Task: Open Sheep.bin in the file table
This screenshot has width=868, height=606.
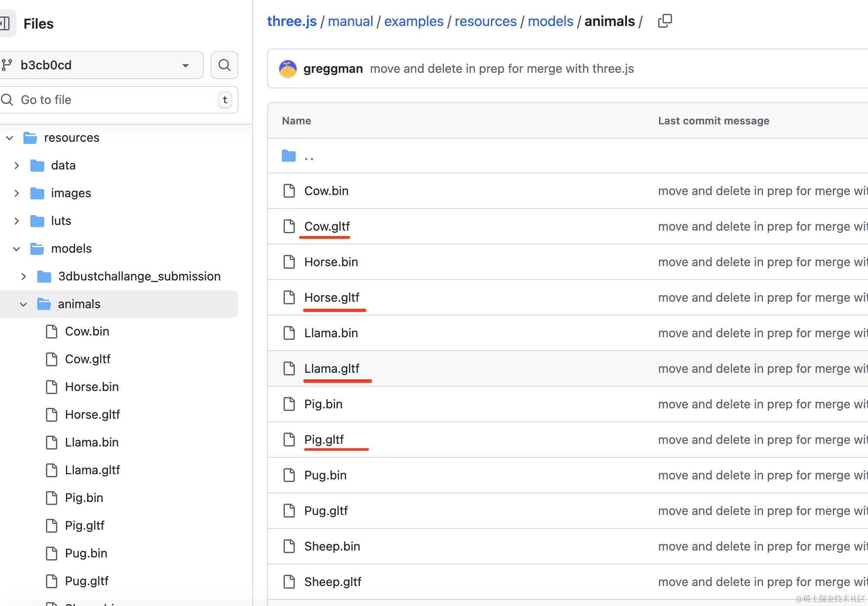Action: 332,546
